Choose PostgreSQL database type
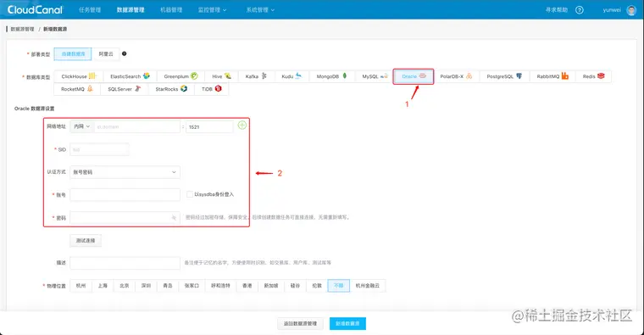The image size is (644, 335). coord(504,76)
